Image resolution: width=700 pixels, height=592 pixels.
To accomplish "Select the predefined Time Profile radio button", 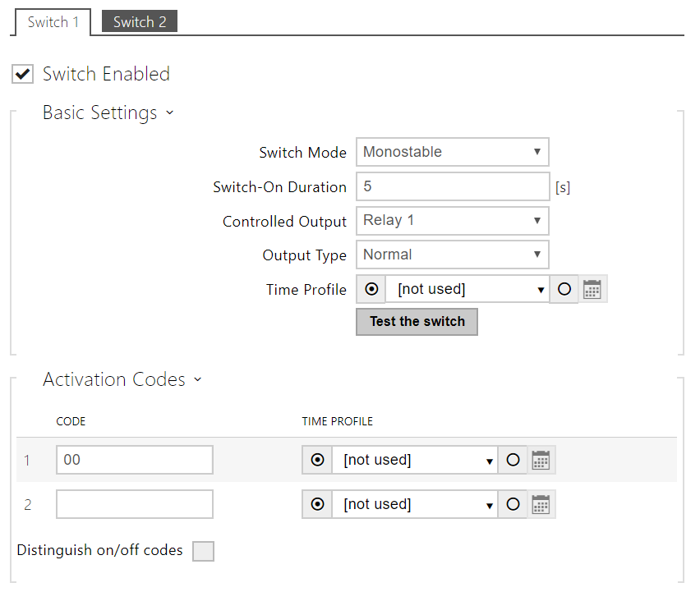I will point(371,289).
